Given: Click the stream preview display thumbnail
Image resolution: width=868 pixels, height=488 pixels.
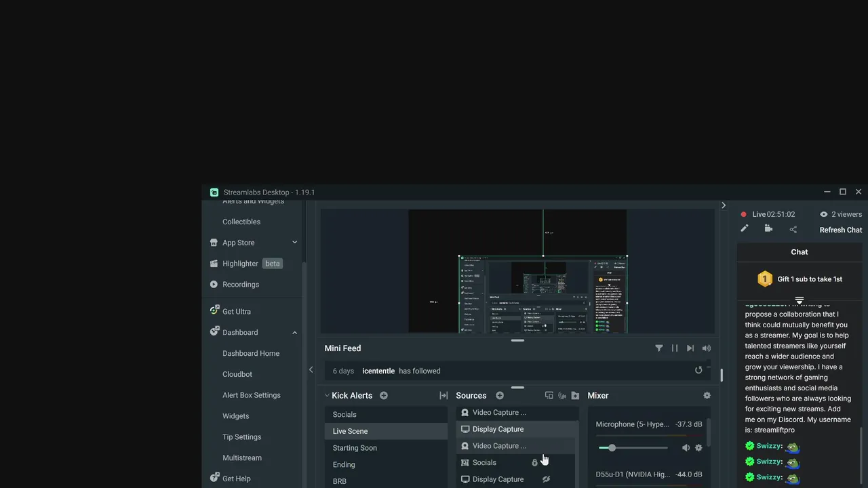Looking at the screenshot, I should point(517,271).
